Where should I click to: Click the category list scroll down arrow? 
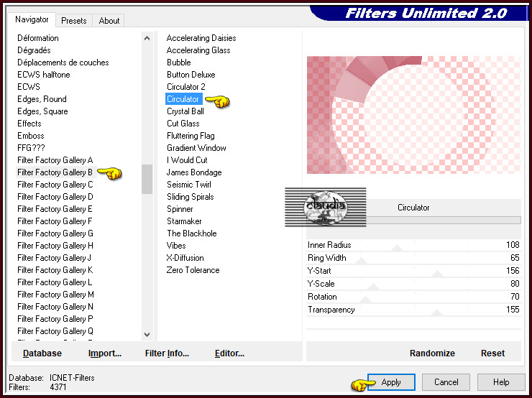click(x=147, y=335)
